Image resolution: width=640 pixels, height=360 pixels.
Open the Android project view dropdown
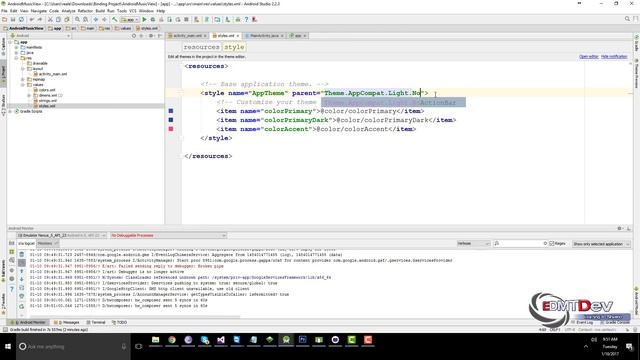[x=40, y=36]
